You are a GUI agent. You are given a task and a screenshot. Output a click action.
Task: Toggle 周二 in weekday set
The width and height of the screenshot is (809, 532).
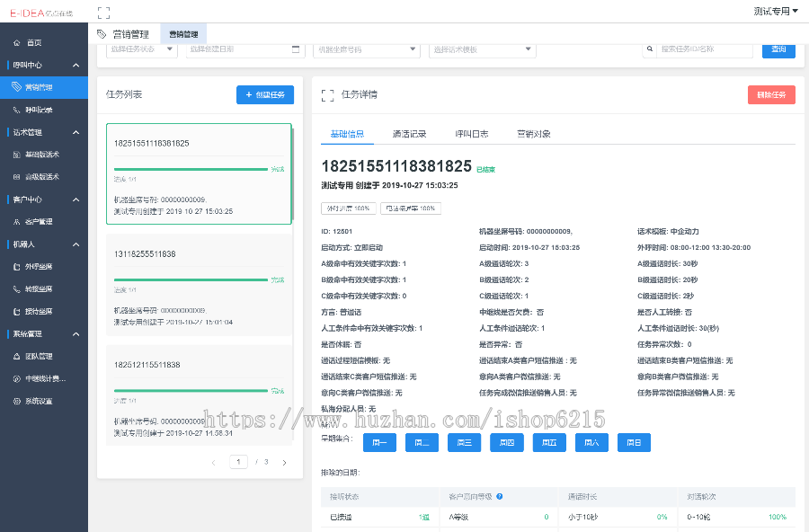click(x=422, y=443)
